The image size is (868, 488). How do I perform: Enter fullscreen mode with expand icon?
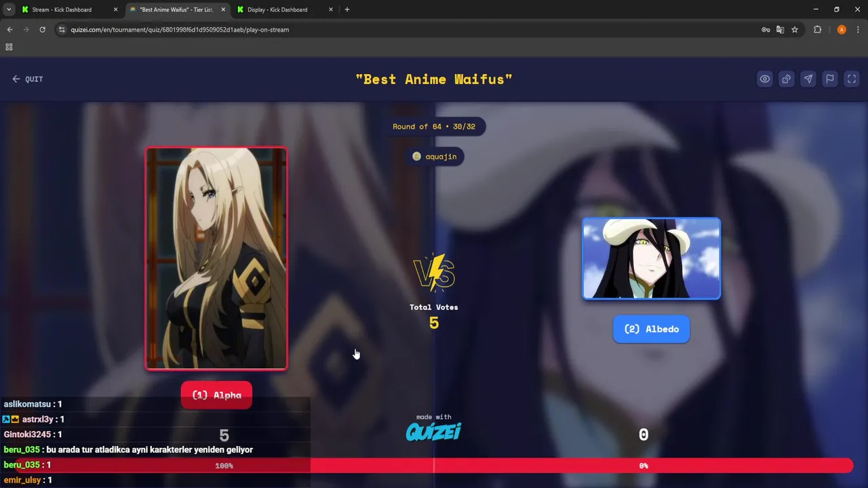pyautogui.click(x=852, y=79)
